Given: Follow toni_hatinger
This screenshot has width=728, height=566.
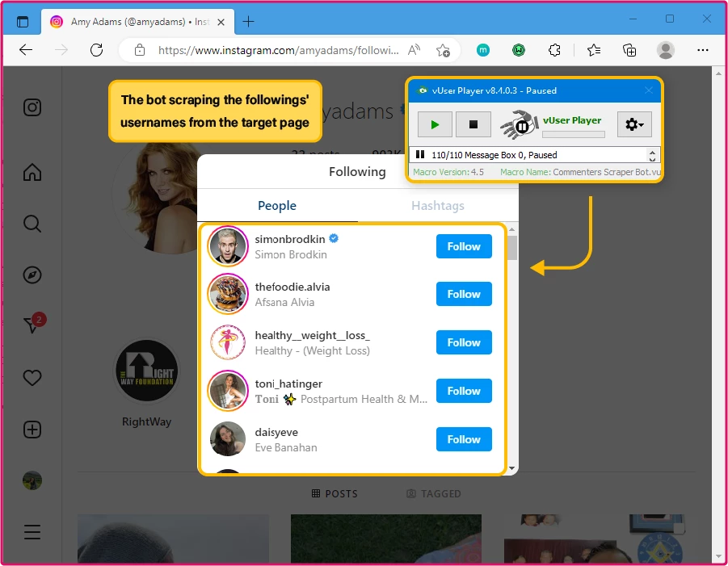Looking at the screenshot, I should click(464, 391).
